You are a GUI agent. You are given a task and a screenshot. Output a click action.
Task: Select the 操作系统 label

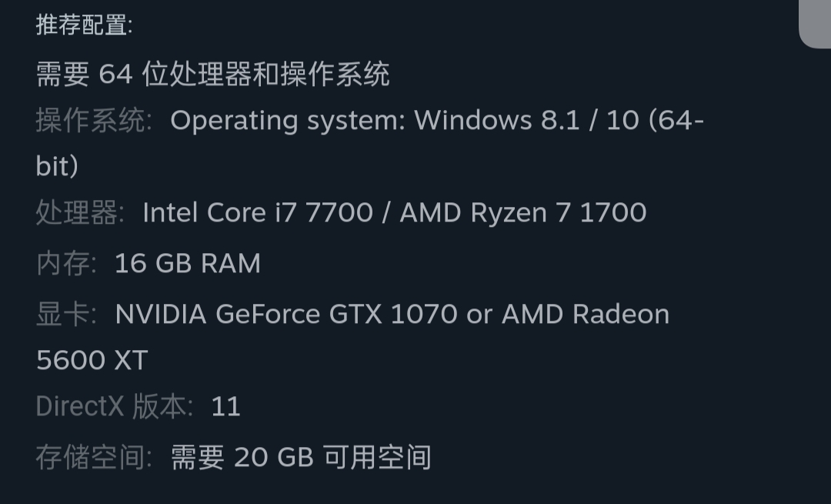[94, 120]
